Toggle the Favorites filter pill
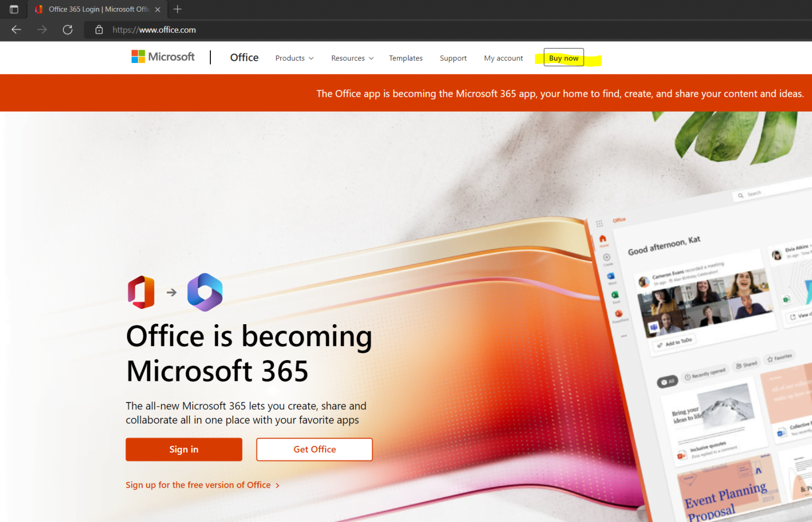 point(779,358)
